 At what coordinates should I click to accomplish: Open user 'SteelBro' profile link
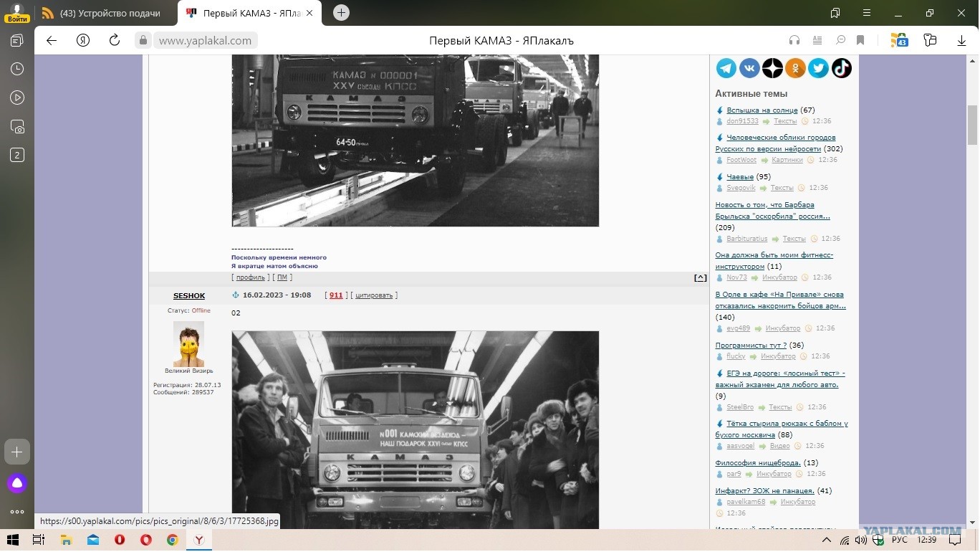(x=740, y=407)
